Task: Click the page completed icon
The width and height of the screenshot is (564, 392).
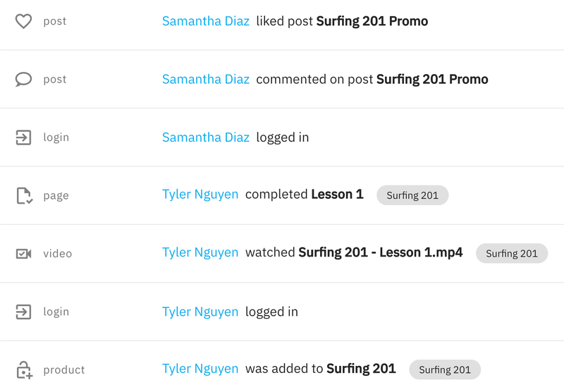Action: (25, 195)
